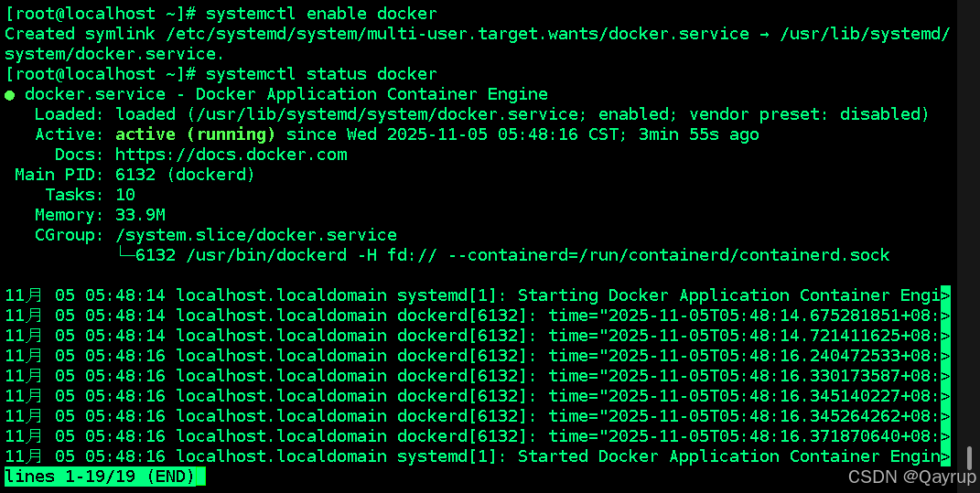
Task: Click the 'active (running)' status text
Action: [x=196, y=134]
